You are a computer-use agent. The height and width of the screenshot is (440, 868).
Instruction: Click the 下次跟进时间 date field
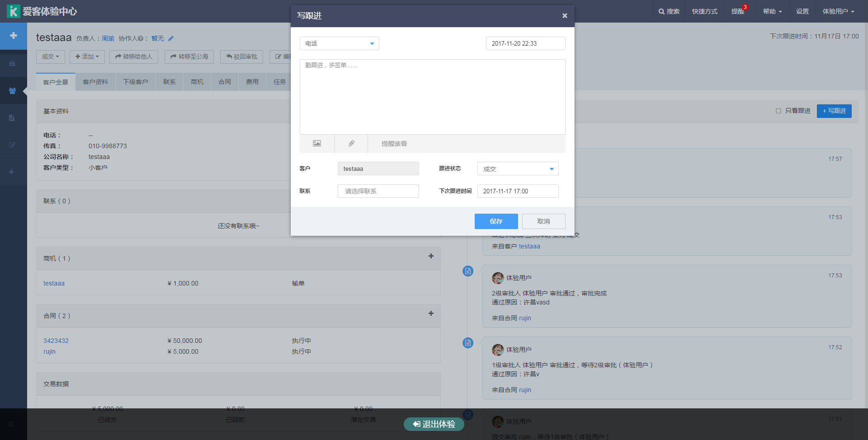pyautogui.click(x=518, y=191)
